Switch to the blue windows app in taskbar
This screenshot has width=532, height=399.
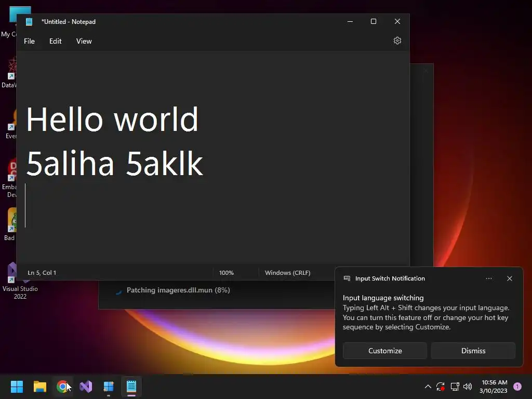[109, 387]
